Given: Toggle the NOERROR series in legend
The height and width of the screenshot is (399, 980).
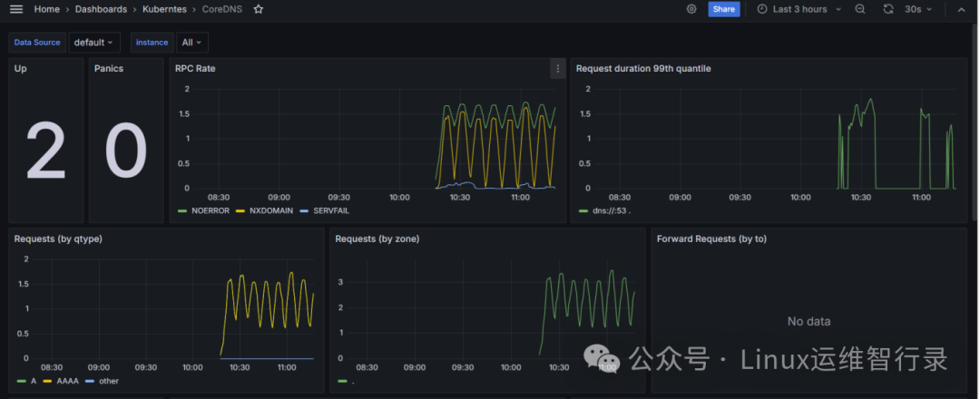Looking at the screenshot, I should pos(204,211).
